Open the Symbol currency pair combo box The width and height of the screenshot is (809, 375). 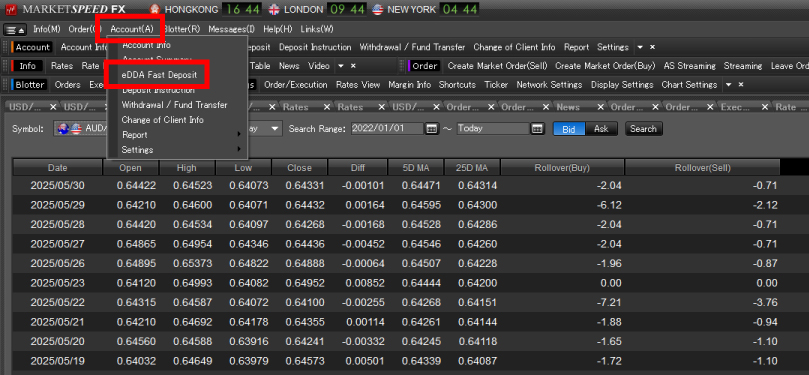pyautogui.click(x=80, y=128)
